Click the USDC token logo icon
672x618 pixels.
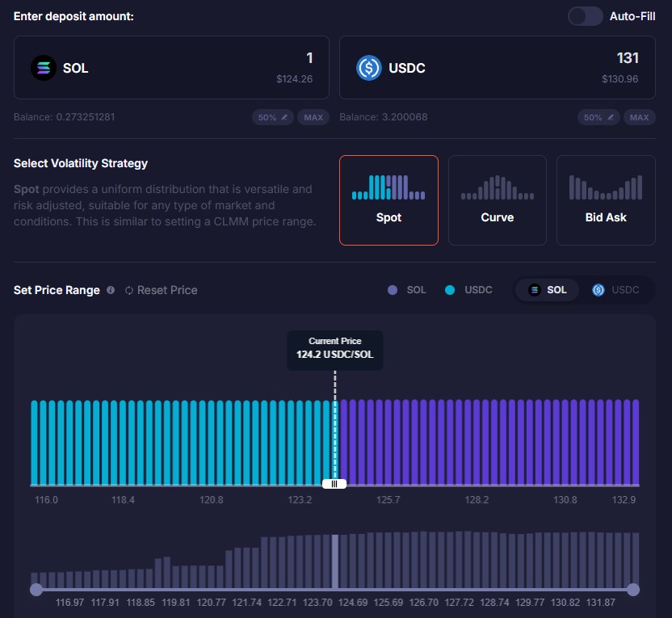[369, 68]
